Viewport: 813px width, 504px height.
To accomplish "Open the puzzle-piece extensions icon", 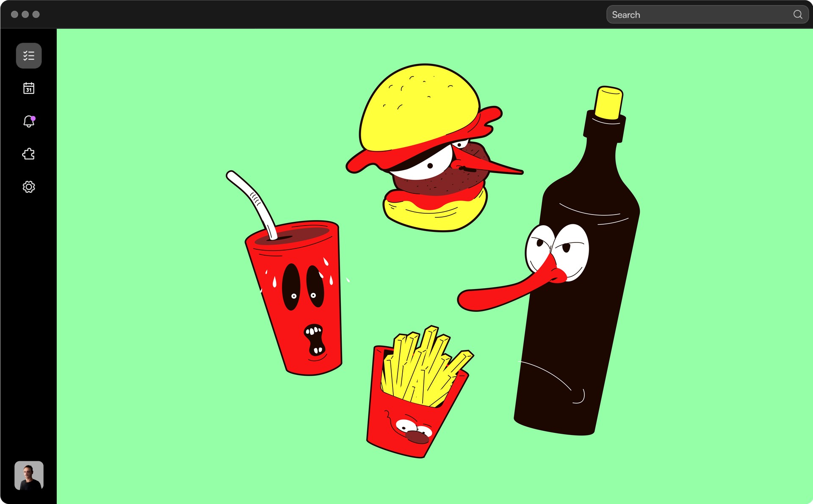I will [29, 154].
